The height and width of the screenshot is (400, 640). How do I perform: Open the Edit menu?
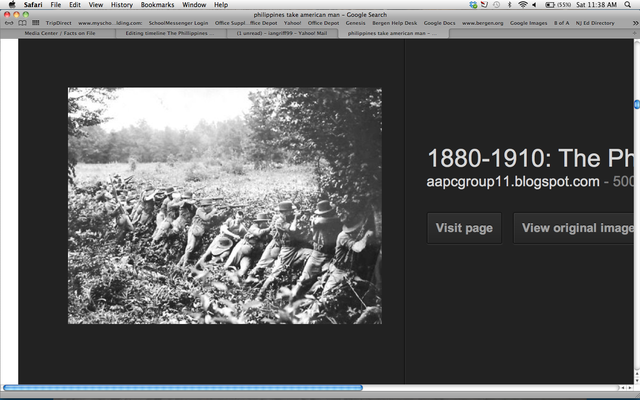[75, 5]
